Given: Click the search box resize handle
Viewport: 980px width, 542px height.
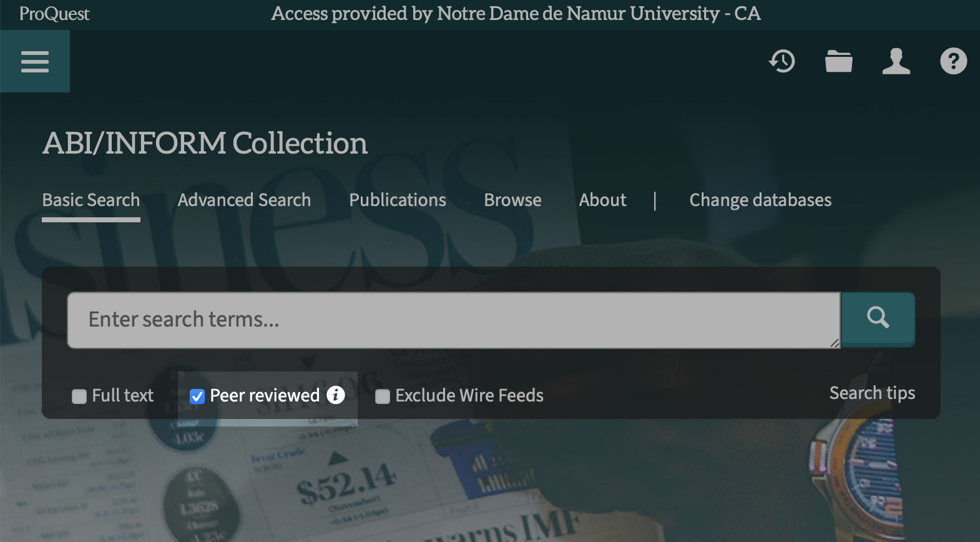Looking at the screenshot, I should [835, 343].
